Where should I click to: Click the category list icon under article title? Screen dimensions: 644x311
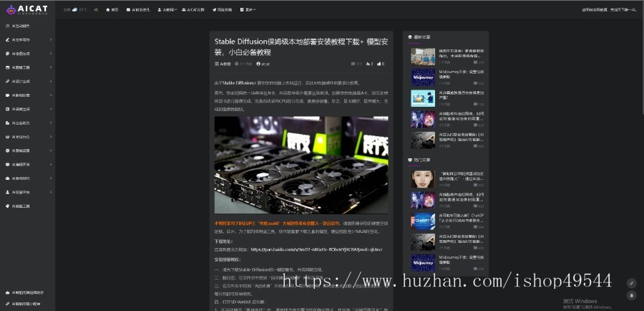(217, 64)
